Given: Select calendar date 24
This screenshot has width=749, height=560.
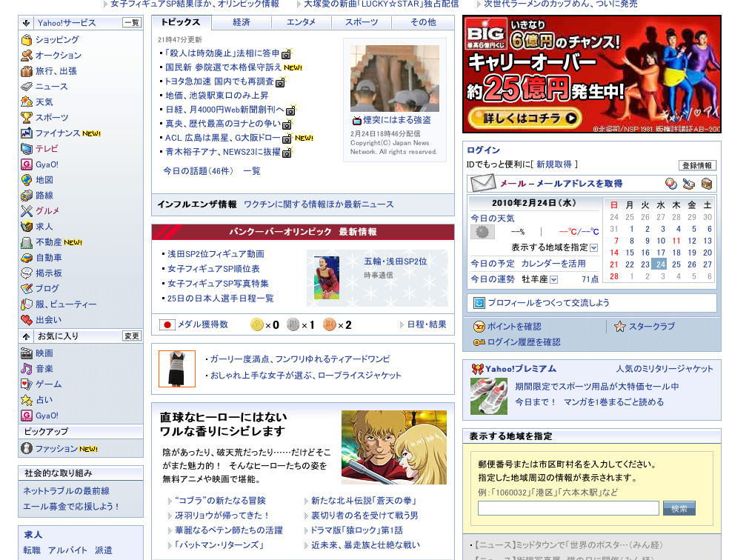Looking at the screenshot, I should click(661, 264).
